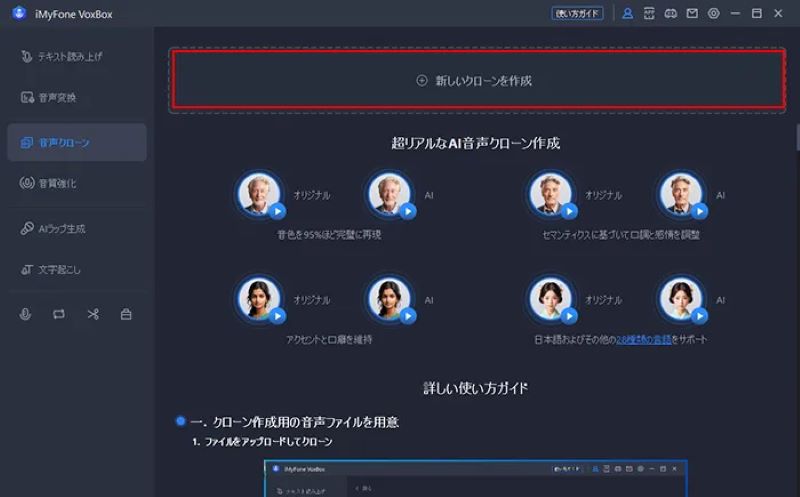Maximize the VoxBox window
The width and height of the screenshot is (800, 497).
[757, 13]
